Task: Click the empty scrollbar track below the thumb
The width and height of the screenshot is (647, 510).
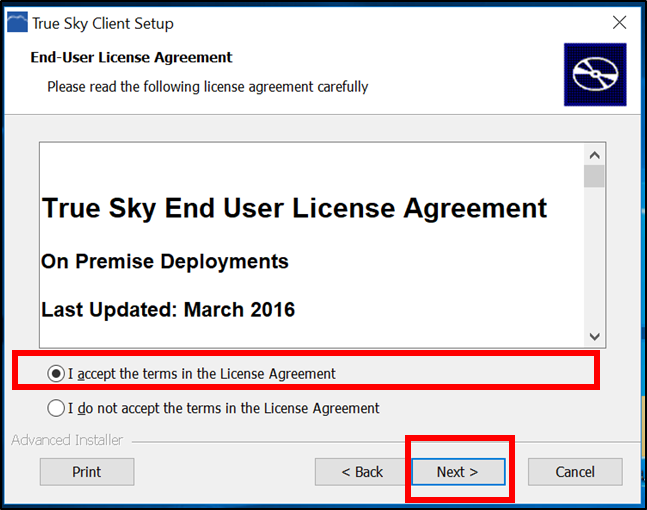Action: (x=594, y=260)
